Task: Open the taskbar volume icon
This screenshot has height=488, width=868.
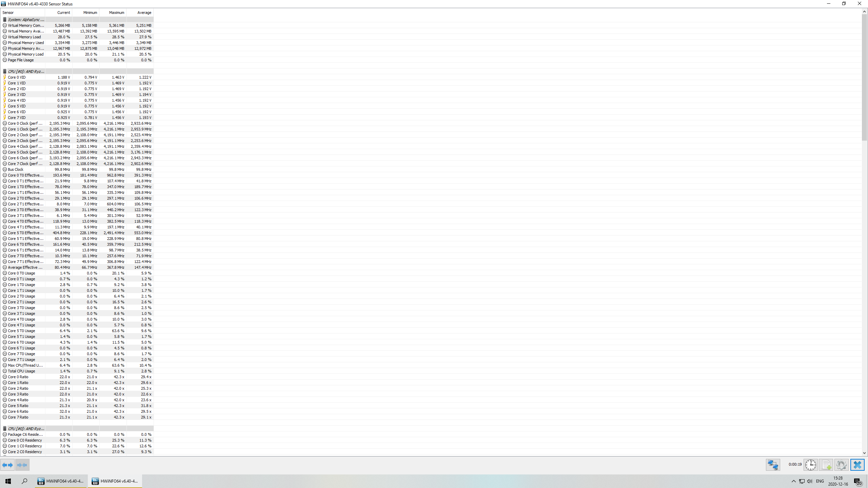Action: 810,481
